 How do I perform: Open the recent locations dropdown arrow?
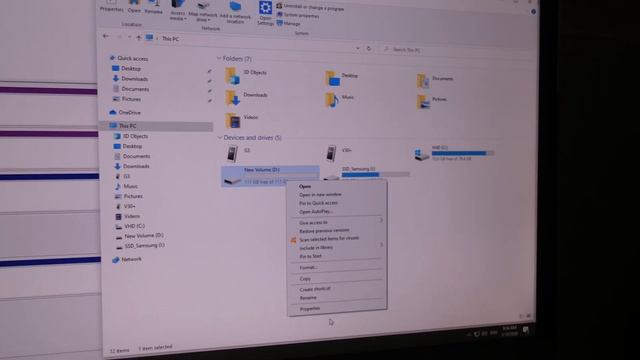pos(130,37)
